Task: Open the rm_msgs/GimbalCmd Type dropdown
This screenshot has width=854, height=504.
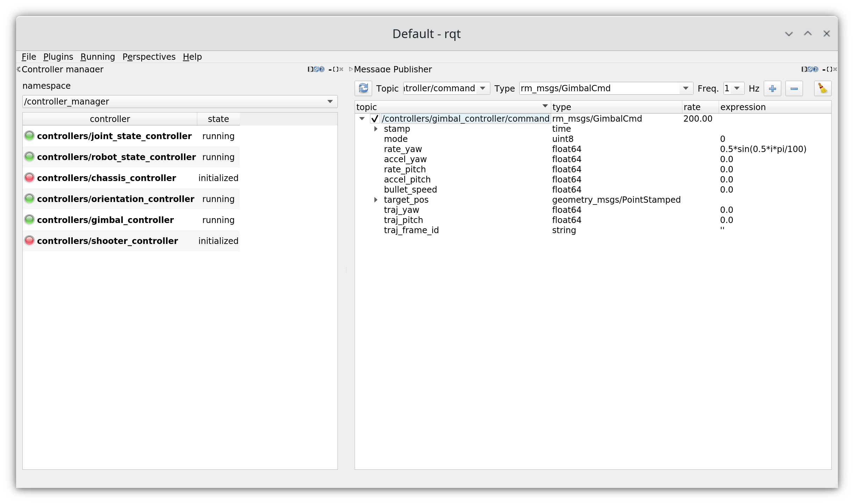Action: coord(685,88)
